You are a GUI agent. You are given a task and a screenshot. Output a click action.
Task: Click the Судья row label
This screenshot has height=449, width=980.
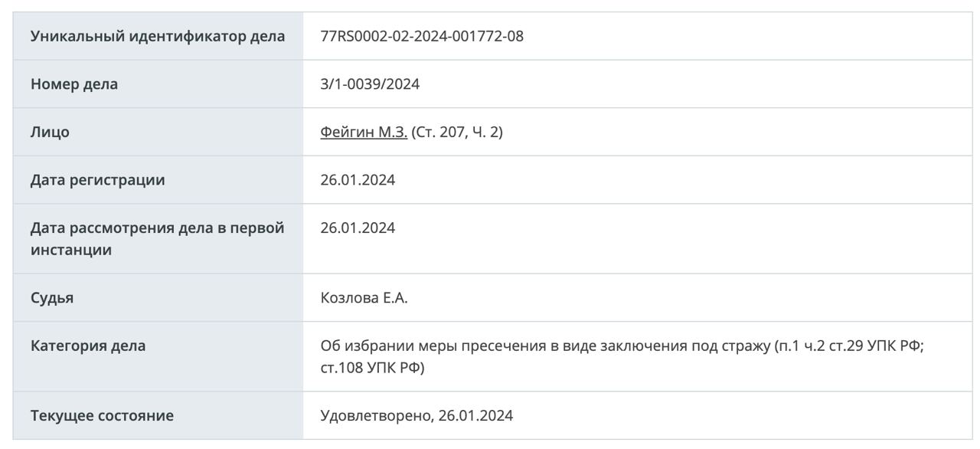pos(52,298)
